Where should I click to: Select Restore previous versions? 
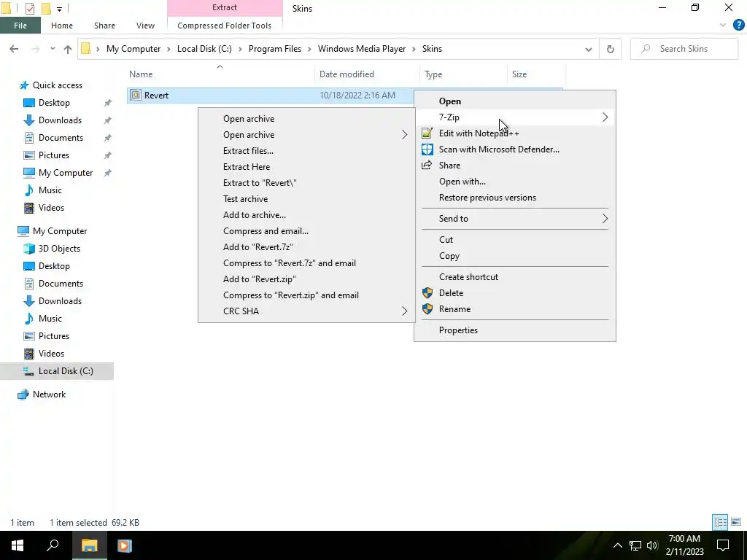click(x=487, y=198)
